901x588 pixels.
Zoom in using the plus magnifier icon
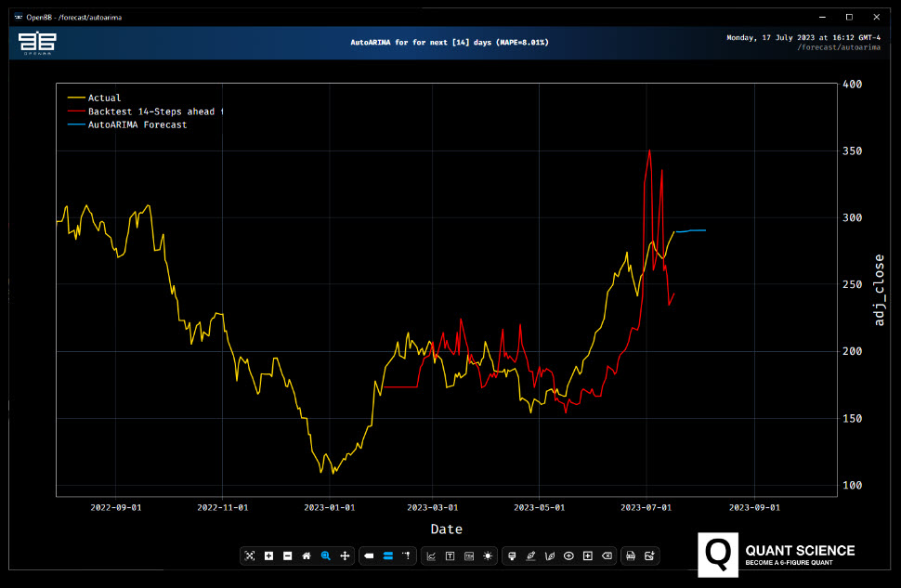tap(268, 555)
